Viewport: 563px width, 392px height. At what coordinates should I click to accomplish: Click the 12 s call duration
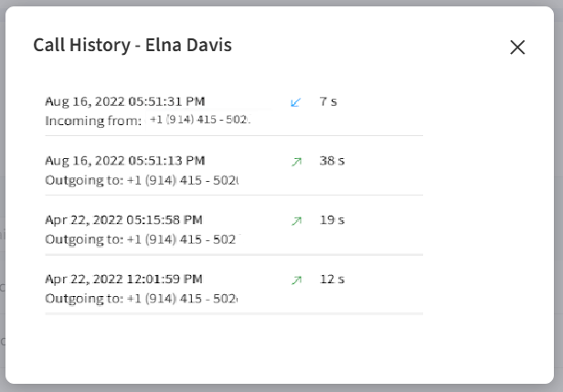(x=332, y=280)
